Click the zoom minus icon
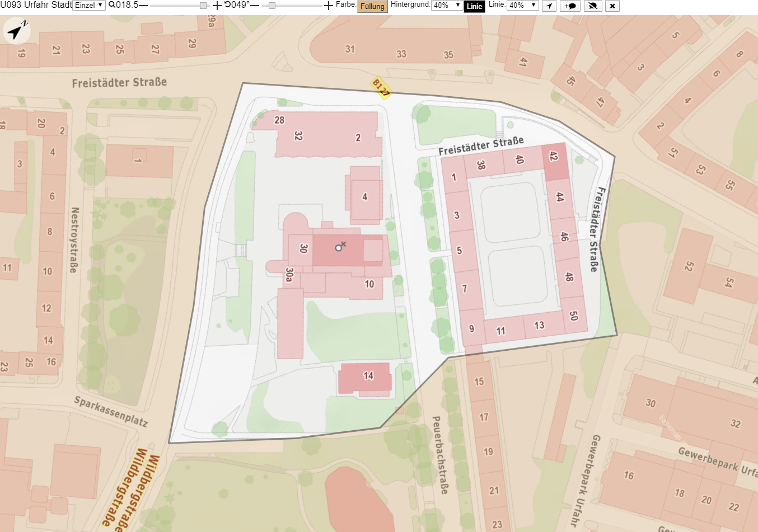The width and height of the screenshot is (758, 532). pyautogui.click(x=143, y=6)
